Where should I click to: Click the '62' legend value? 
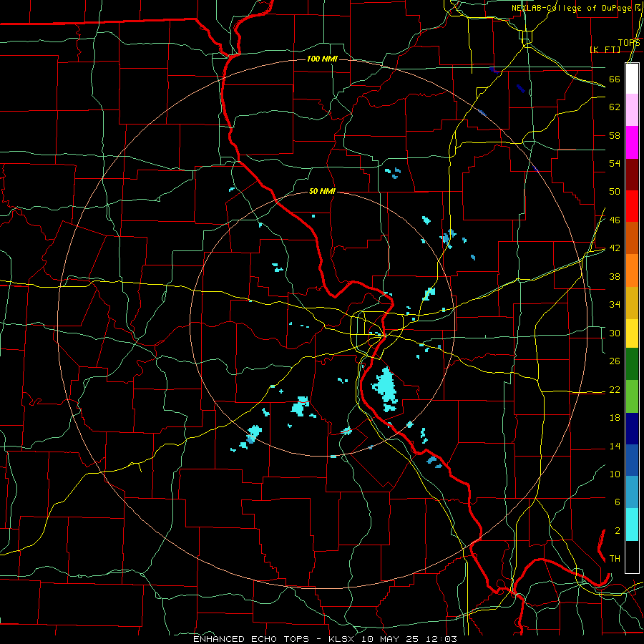tap(615, 107)
